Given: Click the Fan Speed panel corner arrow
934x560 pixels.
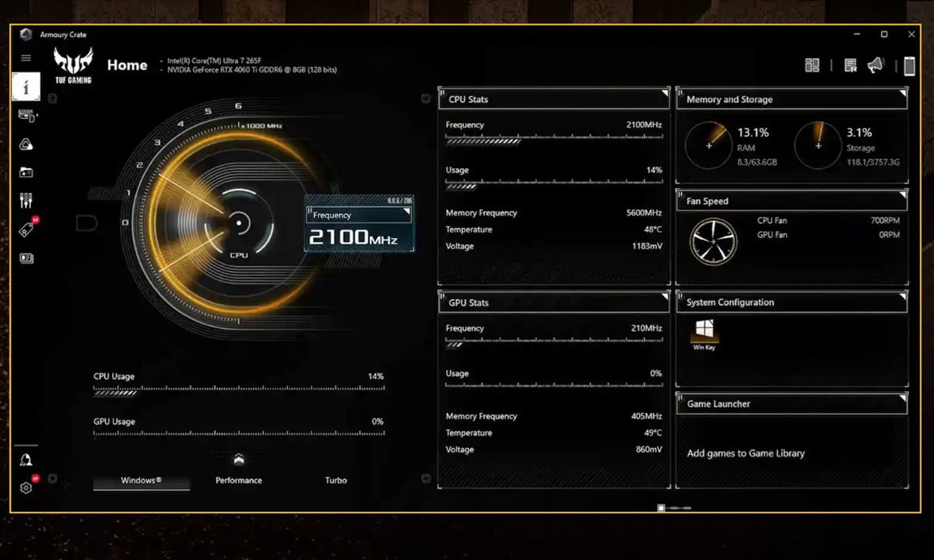Looking at the screenshot, I should point(902,195).
